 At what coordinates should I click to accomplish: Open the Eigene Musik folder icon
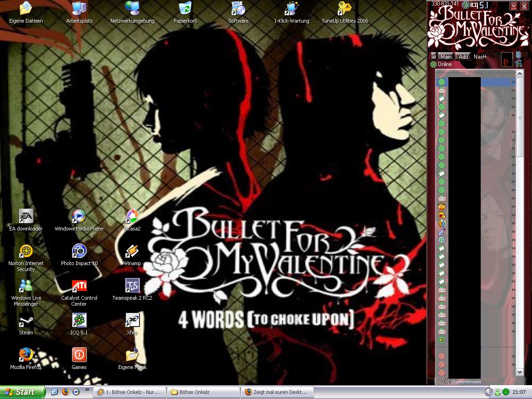[132, 359]
